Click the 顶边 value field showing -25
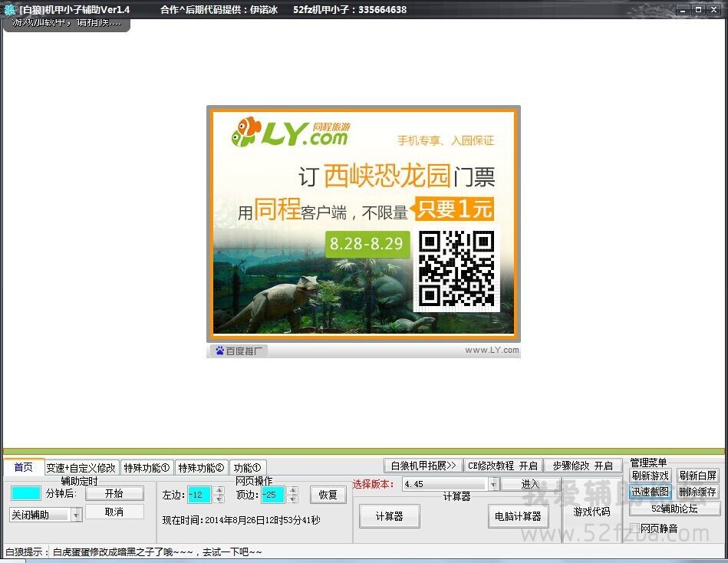Screen dimensions: 728x563 [x=272, y=495]
